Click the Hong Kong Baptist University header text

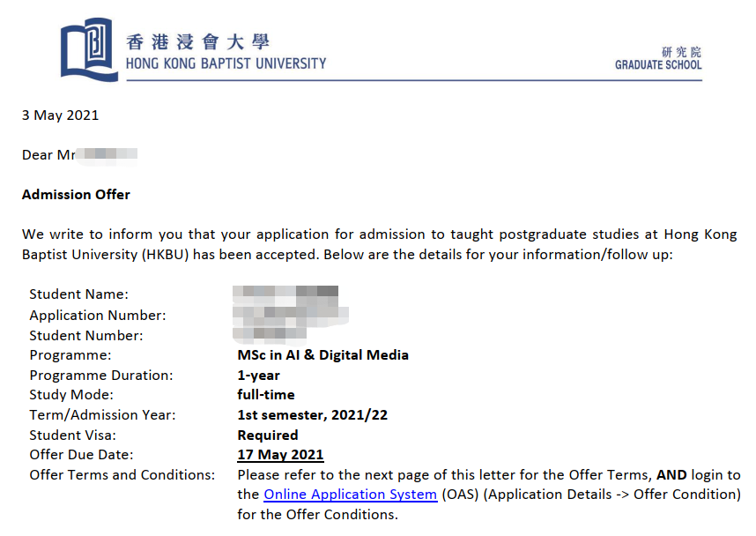[x=226, y=63]
